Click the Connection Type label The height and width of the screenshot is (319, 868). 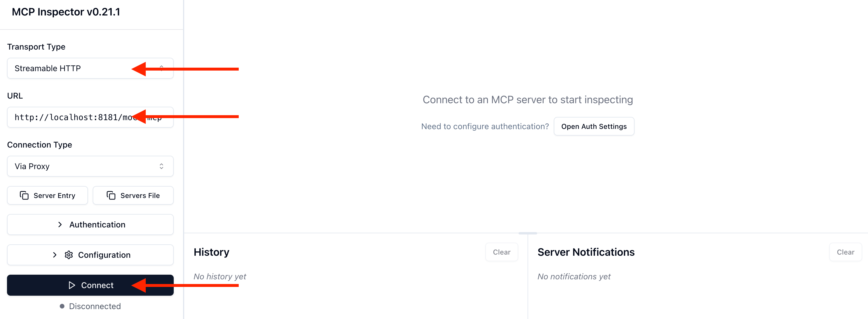(x=39, y=145)
